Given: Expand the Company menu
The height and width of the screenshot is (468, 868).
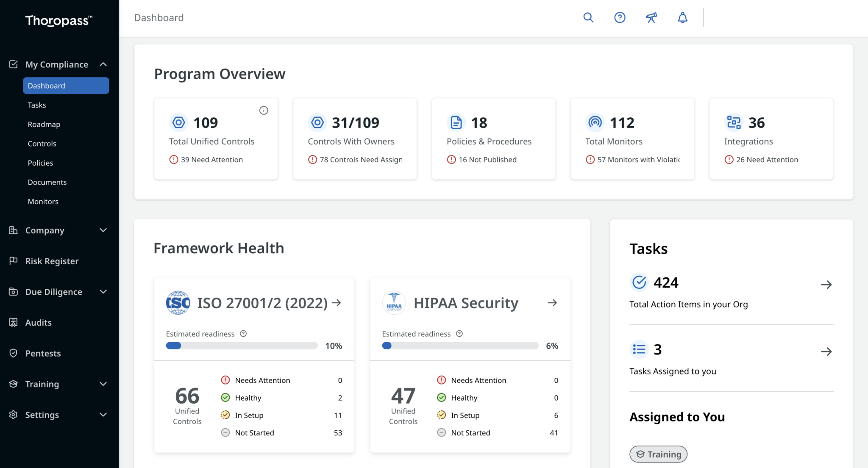Looking at the screenshot, I should coord(103,230).
